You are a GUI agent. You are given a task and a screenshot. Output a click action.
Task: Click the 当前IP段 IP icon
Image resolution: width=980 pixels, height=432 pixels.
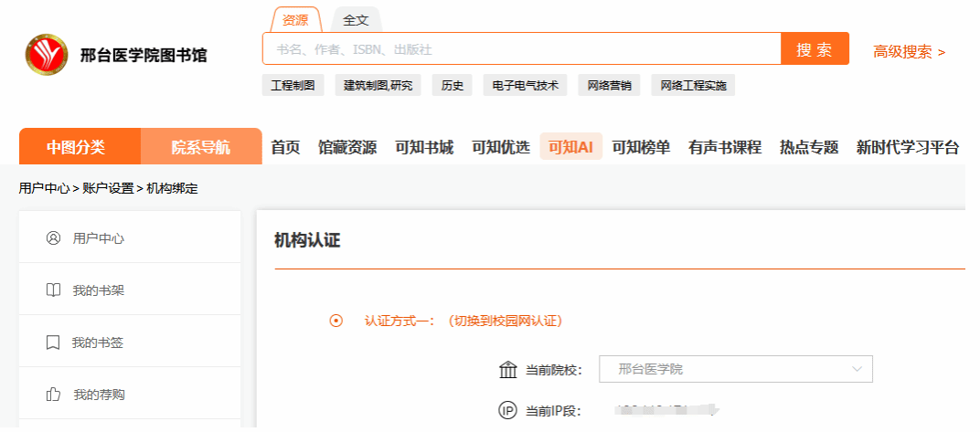508,411
